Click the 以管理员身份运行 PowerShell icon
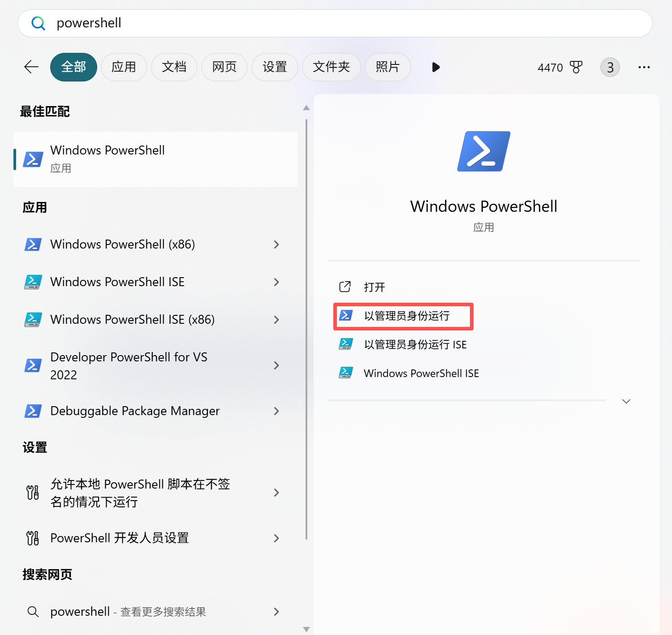Viewport: 672px width, 635px height. point(346,315)
